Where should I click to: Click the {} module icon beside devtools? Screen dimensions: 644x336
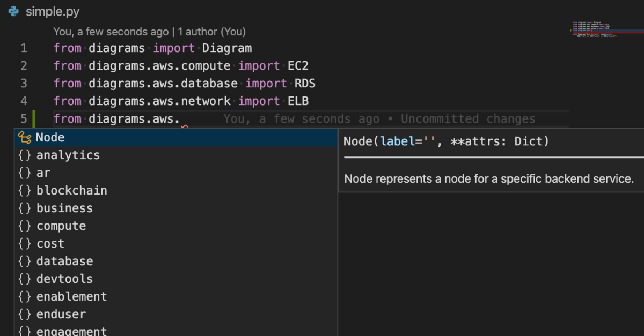25,279
